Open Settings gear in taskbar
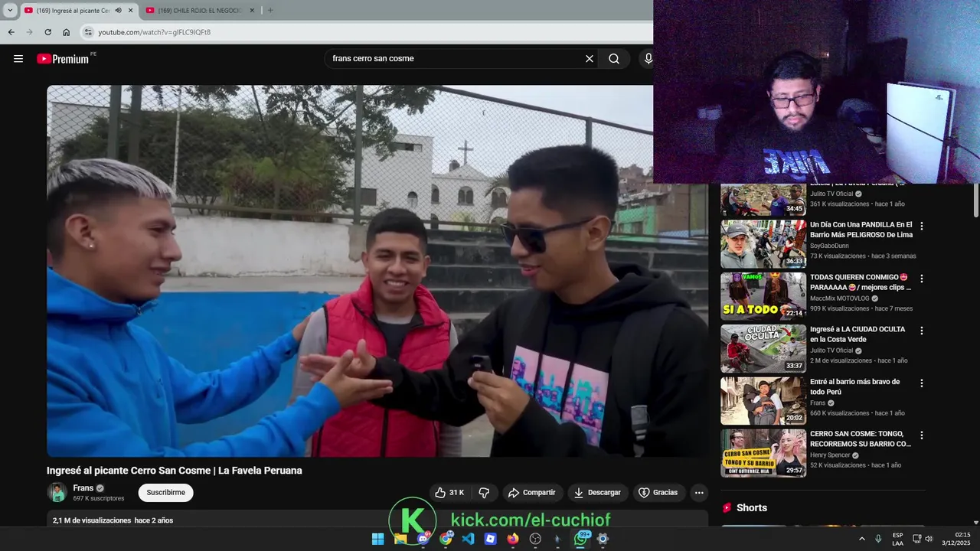Viewport: 980px width, 551px height. click(x=603, y=539)
